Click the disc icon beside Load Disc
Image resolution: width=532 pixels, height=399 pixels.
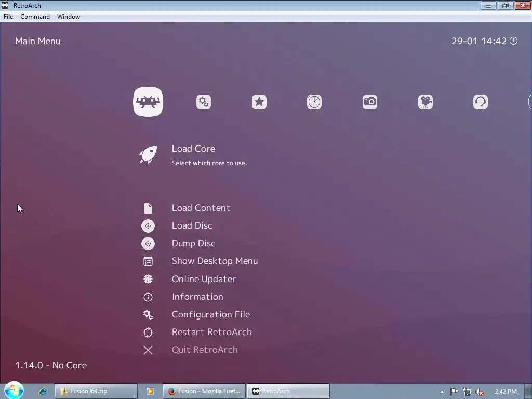pos(148,226)
